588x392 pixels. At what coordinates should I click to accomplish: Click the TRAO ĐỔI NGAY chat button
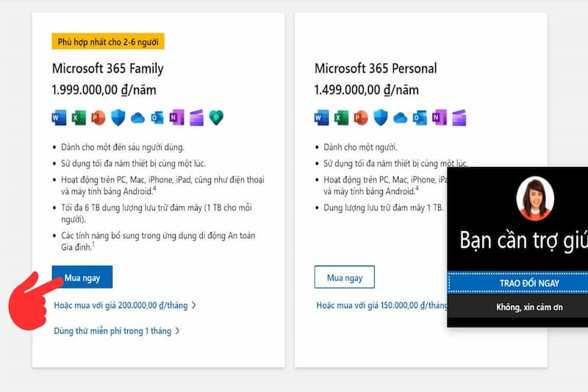tap(517, 282)
